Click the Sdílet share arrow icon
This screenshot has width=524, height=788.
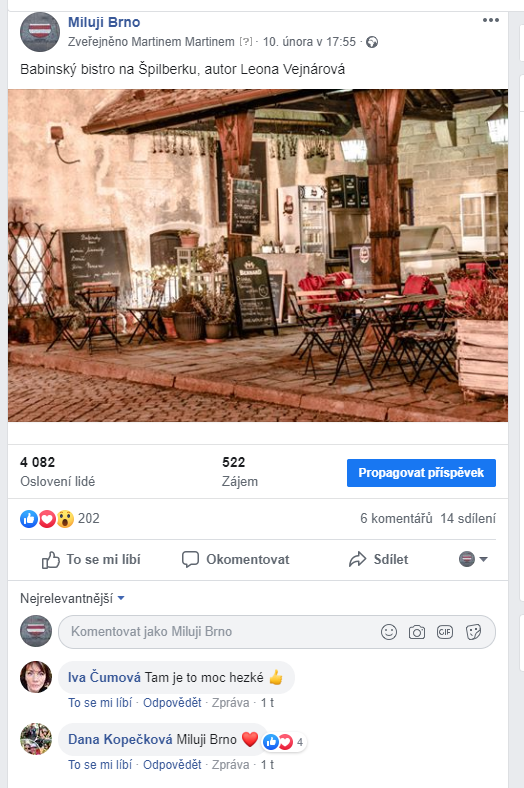pos(357,559)
